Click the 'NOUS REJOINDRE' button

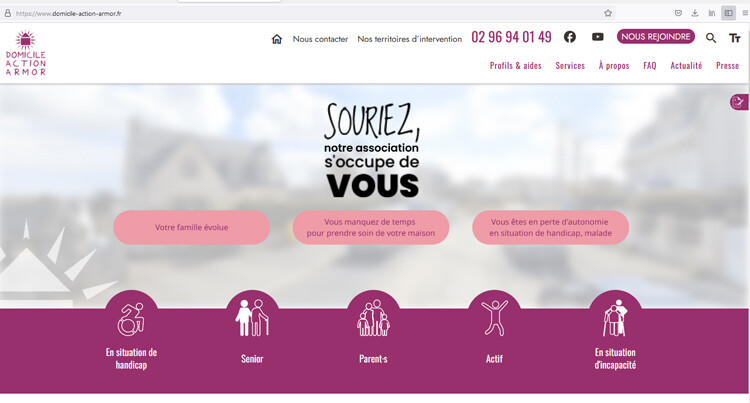point(655,37)
